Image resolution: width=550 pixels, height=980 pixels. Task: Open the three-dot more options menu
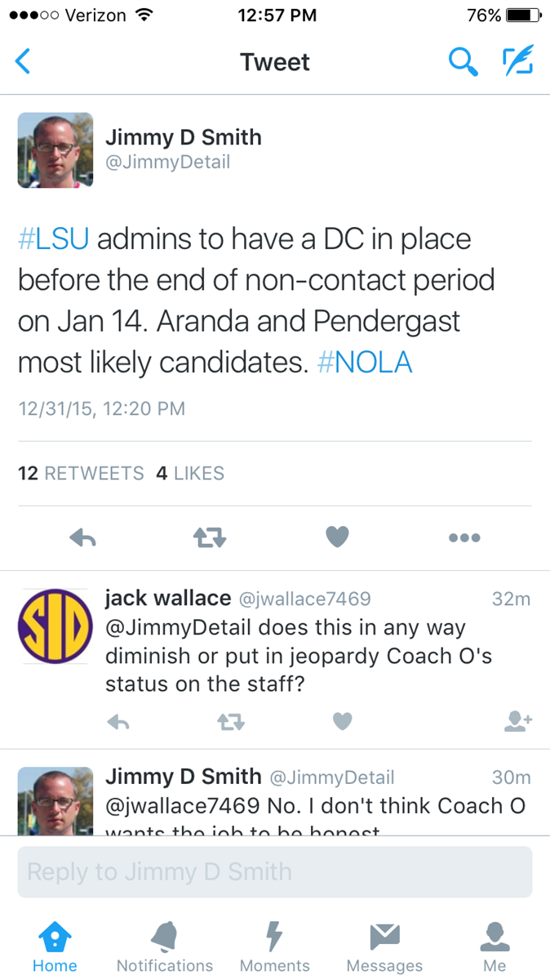tap(464, 537)
